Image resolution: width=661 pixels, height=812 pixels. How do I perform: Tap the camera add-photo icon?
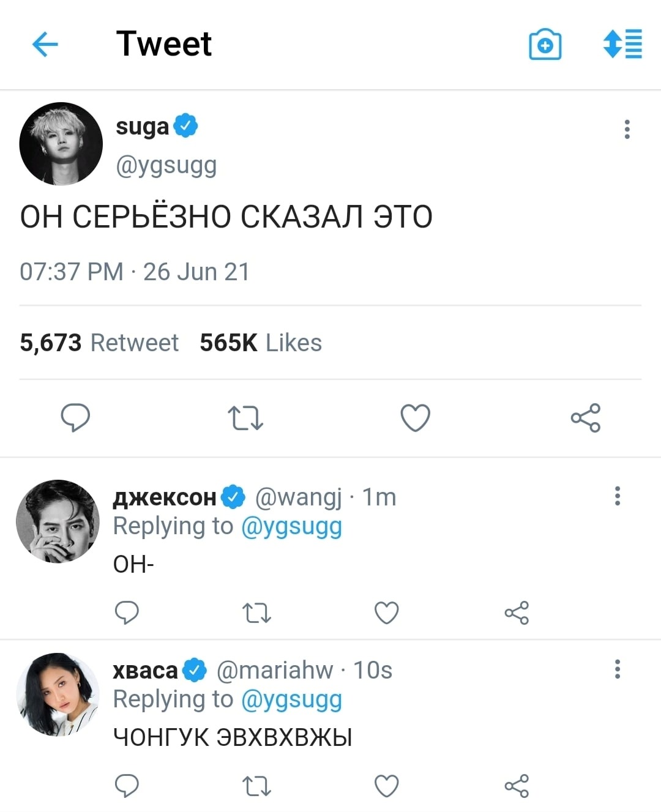[x=545, y=44]
